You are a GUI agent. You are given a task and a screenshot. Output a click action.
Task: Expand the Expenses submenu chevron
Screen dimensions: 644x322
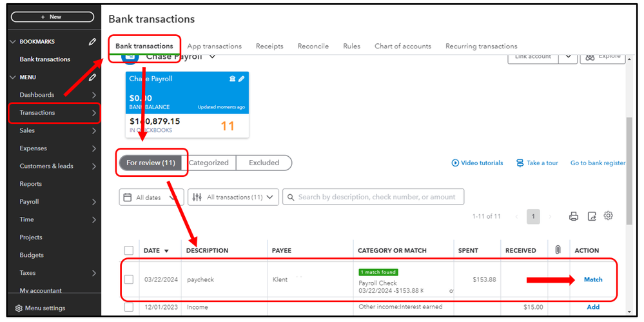[94, 148]
